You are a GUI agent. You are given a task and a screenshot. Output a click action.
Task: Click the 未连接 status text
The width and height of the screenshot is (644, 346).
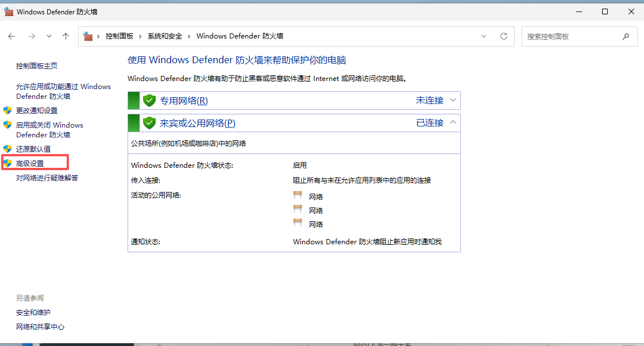(x=430, y=100)
